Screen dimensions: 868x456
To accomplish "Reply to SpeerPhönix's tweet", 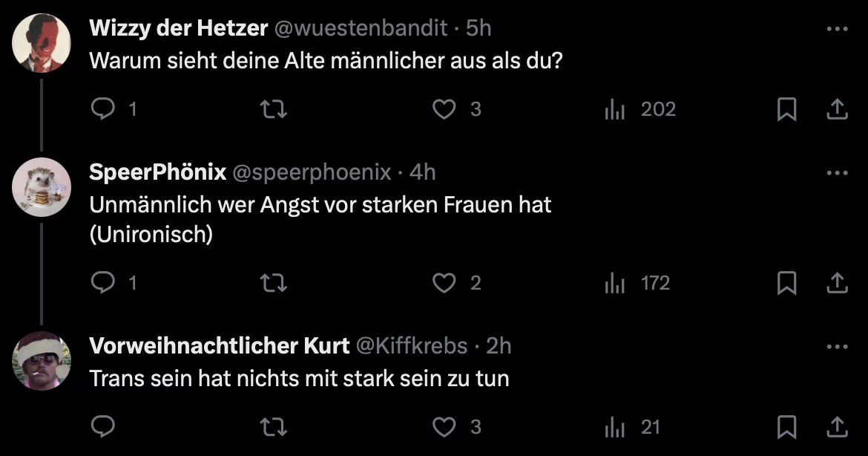I will tap(103, 282).
